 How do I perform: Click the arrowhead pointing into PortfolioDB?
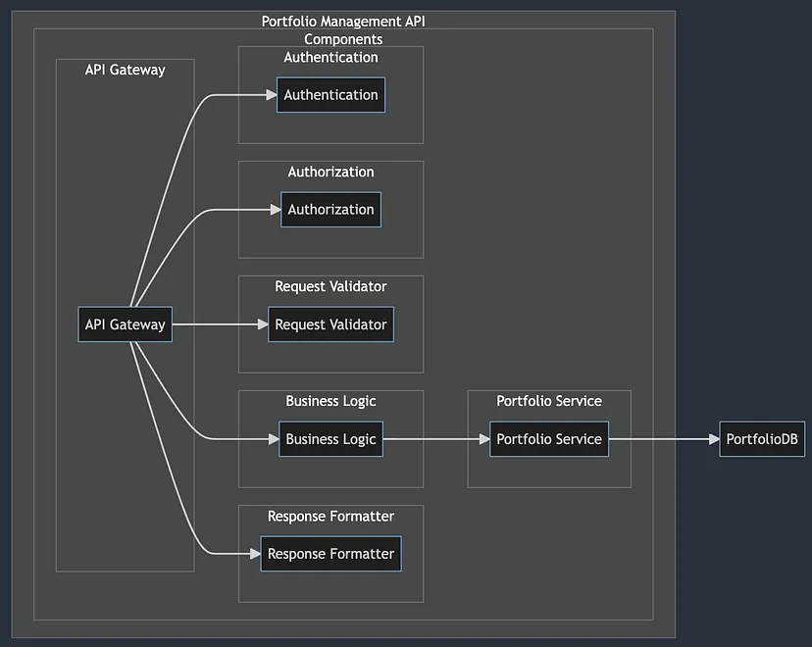click(x=714, y=439)
